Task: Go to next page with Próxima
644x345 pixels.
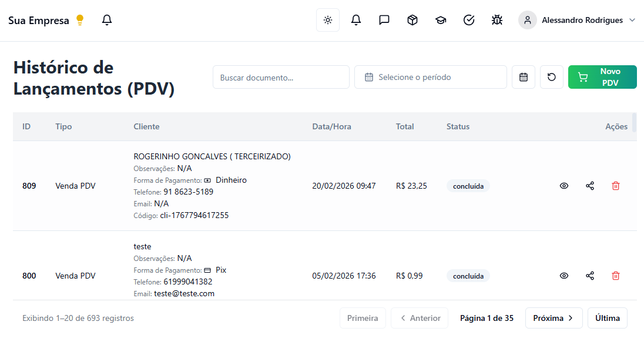Action: [x=554, y=318]
